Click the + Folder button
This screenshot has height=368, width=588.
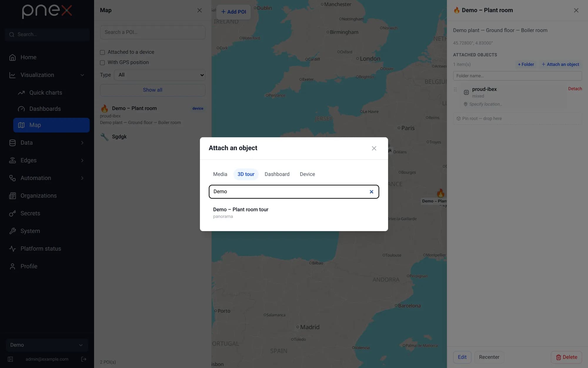tap(526, 64)
